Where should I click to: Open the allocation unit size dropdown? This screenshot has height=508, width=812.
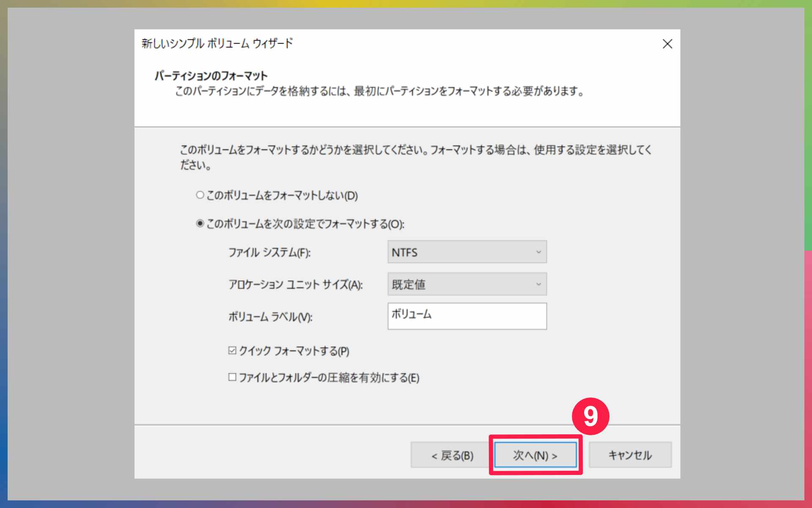[x=461, y=284]
